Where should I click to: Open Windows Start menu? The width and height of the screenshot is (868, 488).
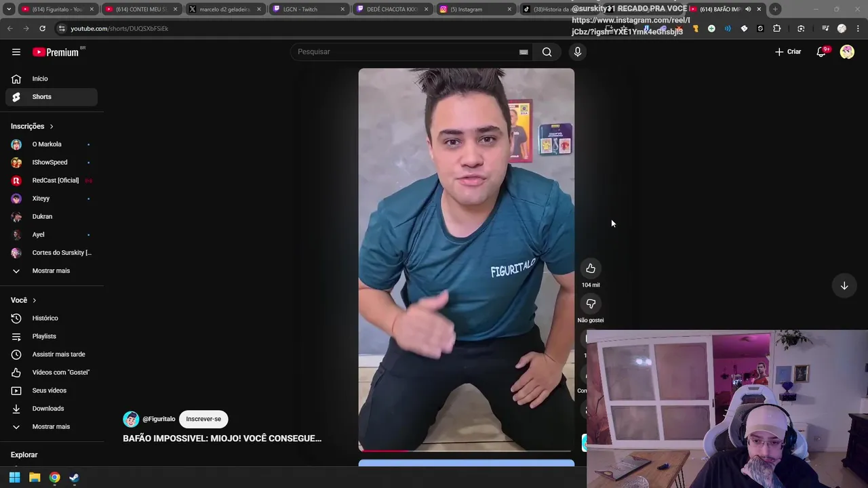14,477
